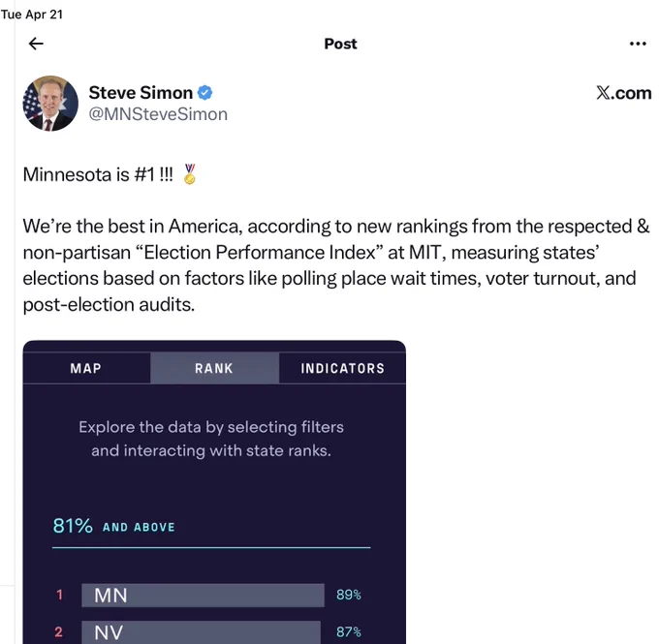This screenshot has height=644, width=659.
Task: Click the MN rank bar
Action: pyautogui.click(x=203, y=596)
